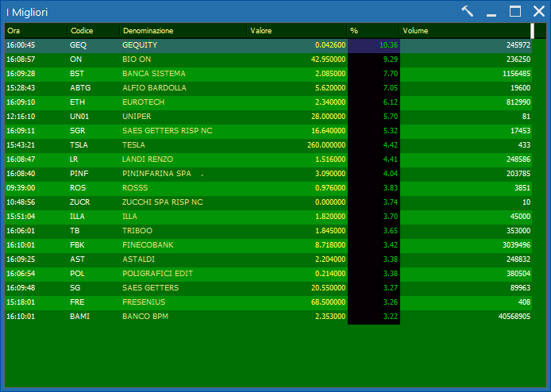
Task: Select the UNIPER entry
Action: pyautogui.click(x=137, y=117)
